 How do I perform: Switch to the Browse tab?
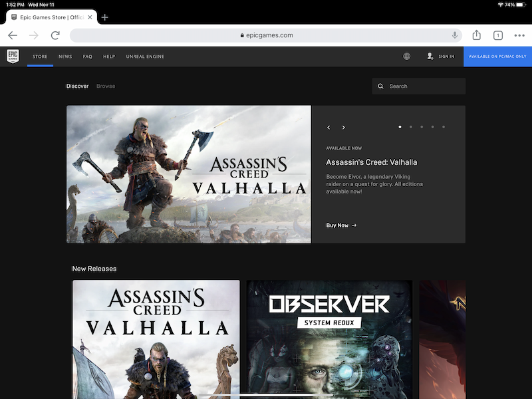point(106,86)
